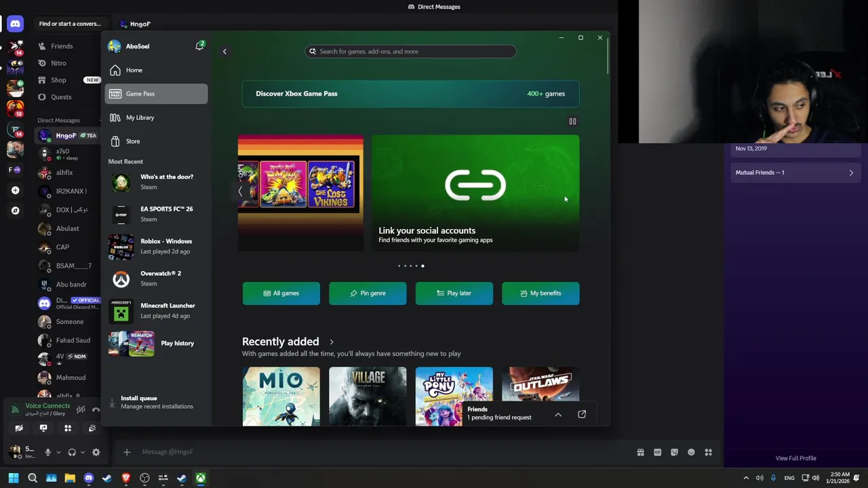Click Discord message attachment plus
The width and height of the screenshot is (868, 488).
[127, 452]
